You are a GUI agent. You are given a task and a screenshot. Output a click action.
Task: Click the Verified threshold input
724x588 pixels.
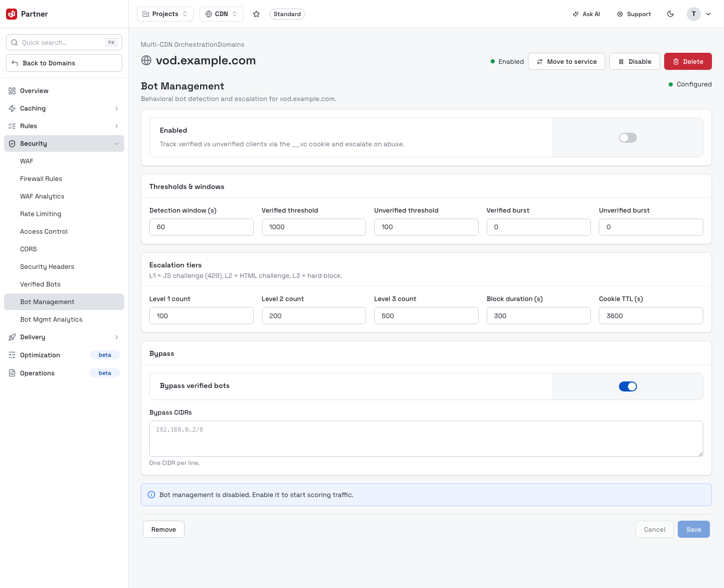pyautogui.click(x=314, y=227)
